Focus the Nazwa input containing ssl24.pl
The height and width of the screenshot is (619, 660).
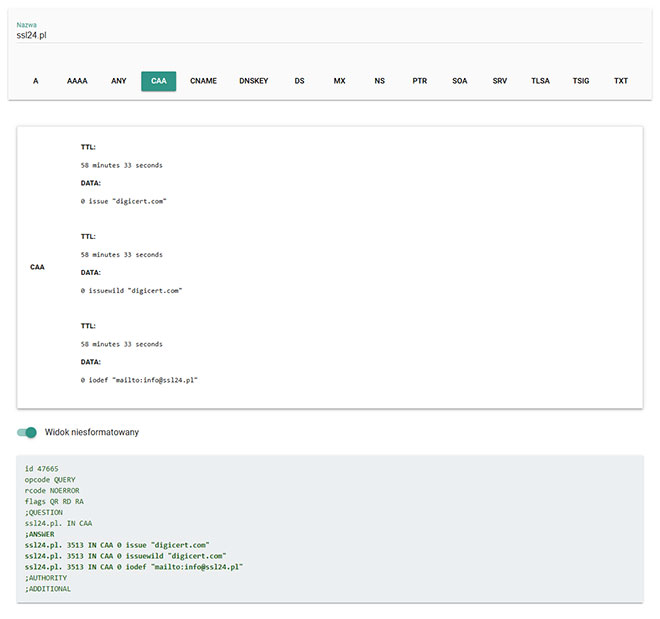[x=330, y=35]
